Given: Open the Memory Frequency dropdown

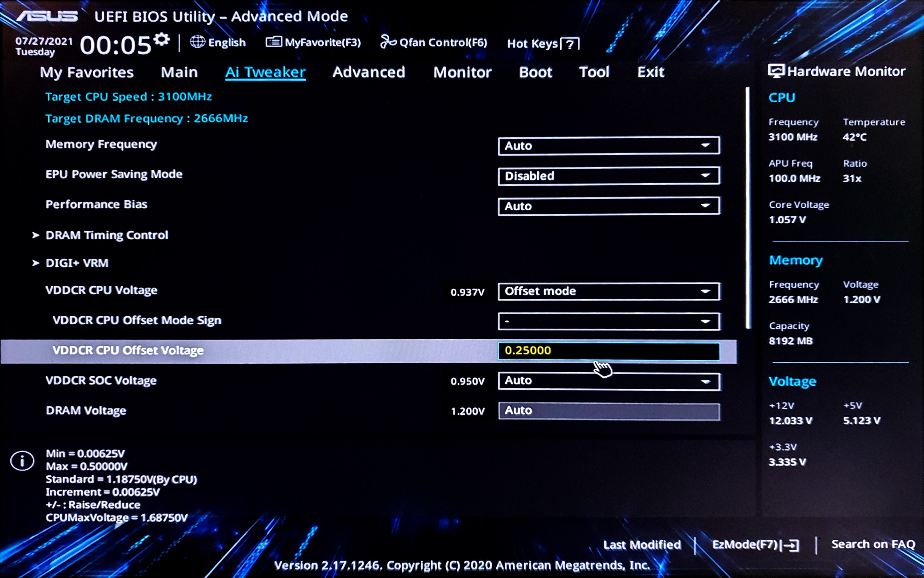Looking at the screenshot, I should (x=609, y=146).
